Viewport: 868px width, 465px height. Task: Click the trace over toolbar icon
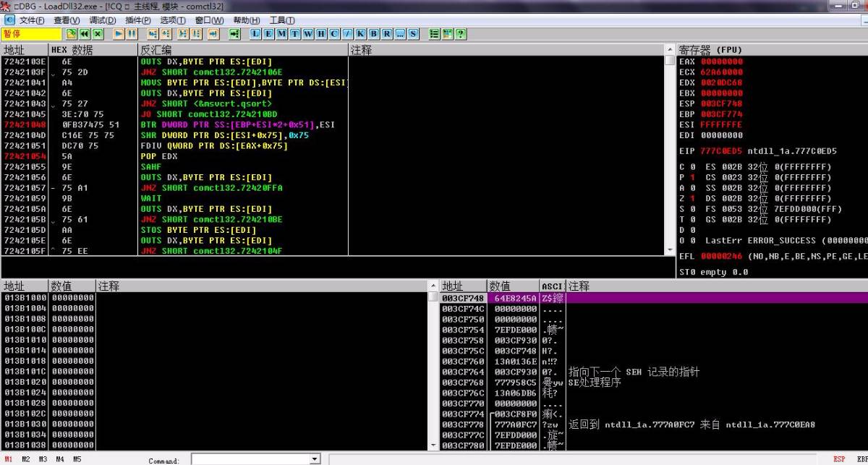coord(196,33)
